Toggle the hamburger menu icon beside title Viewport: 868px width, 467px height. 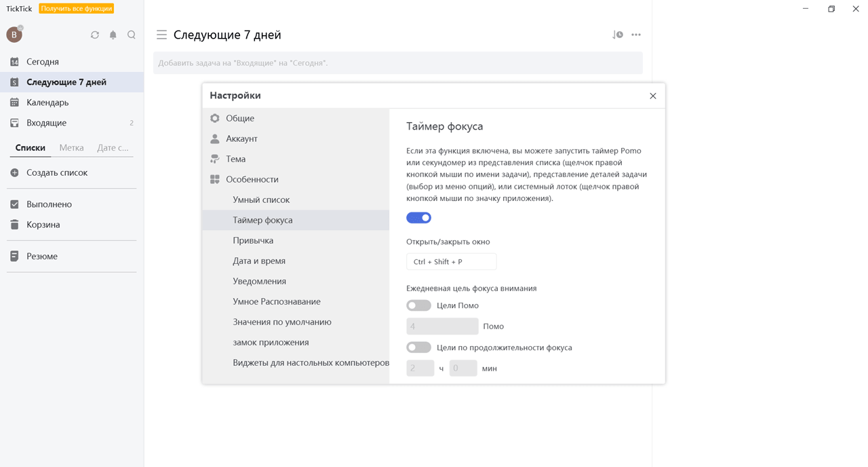161,35
